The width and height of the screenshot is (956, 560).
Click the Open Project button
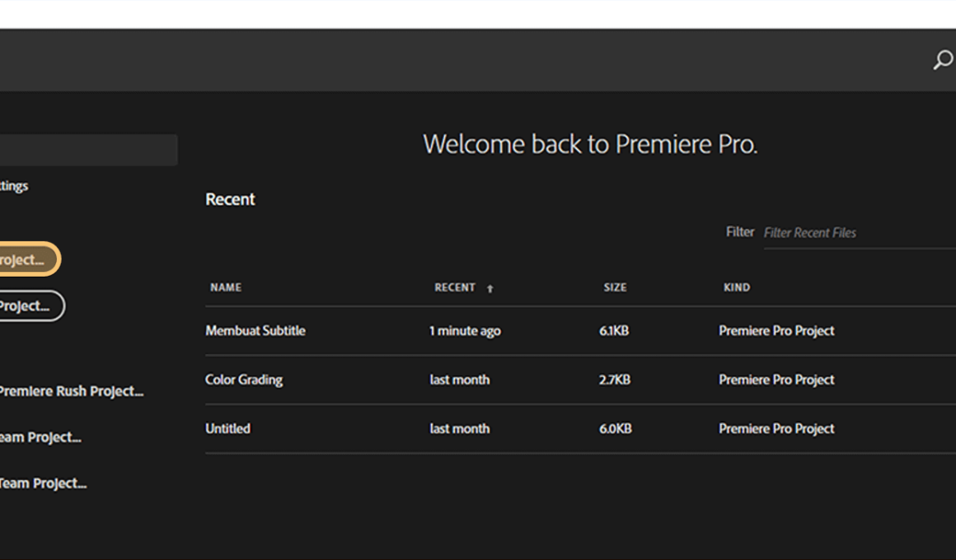[31, 306]
